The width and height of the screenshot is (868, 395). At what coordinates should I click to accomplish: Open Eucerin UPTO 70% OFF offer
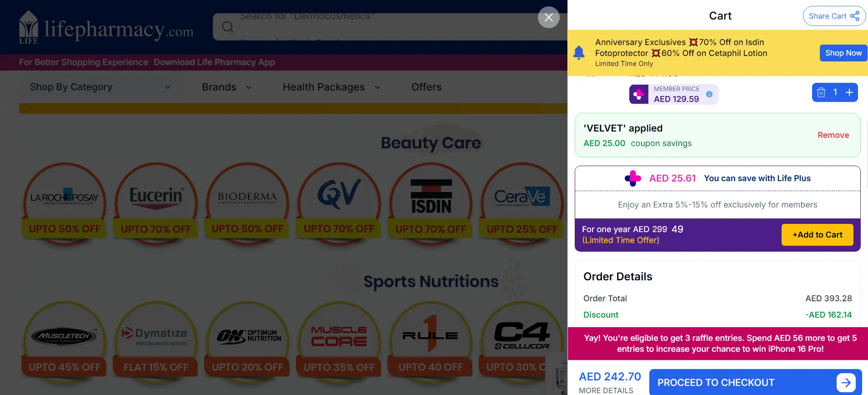point(156,203)
